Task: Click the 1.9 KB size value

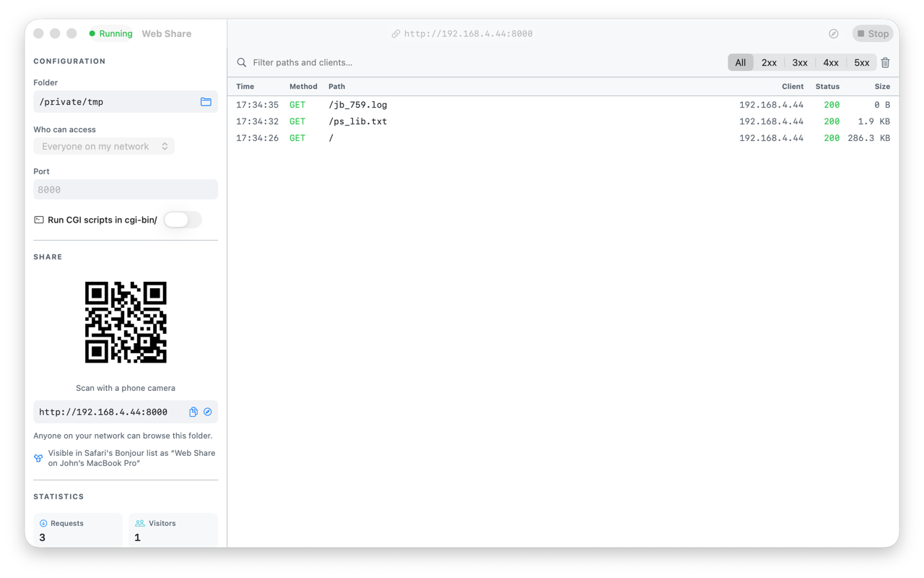Action: (x=874, y=121)
